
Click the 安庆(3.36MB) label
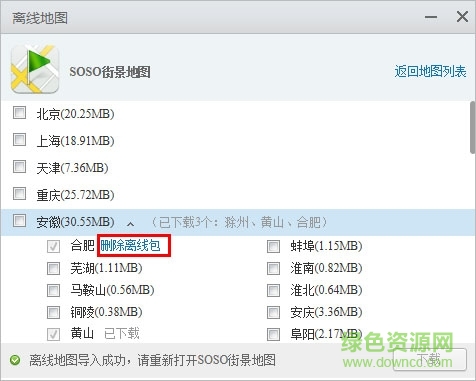[326, 312]
